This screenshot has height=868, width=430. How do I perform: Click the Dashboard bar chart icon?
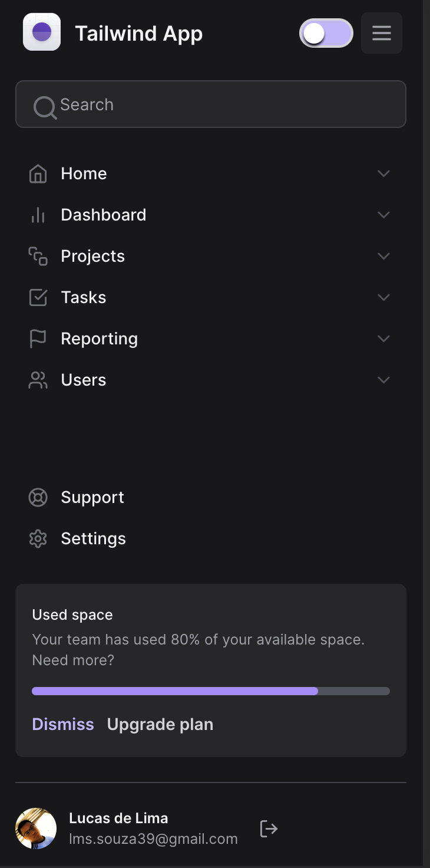coord(38,215)
